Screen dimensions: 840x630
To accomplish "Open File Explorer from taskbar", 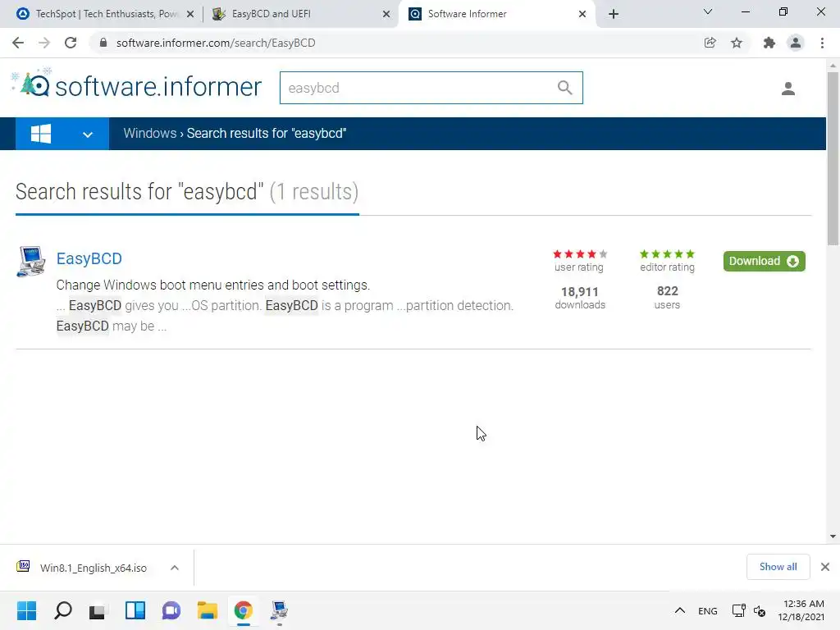I will click(208, 610).
